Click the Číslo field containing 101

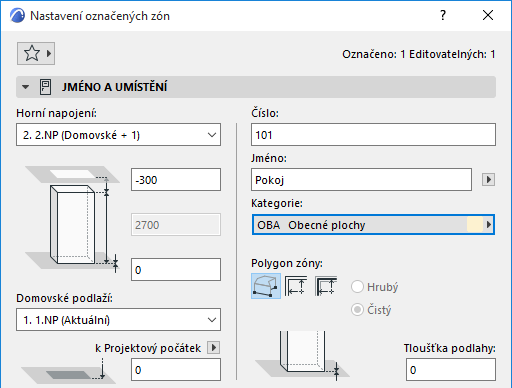click(x=373, y=135)
